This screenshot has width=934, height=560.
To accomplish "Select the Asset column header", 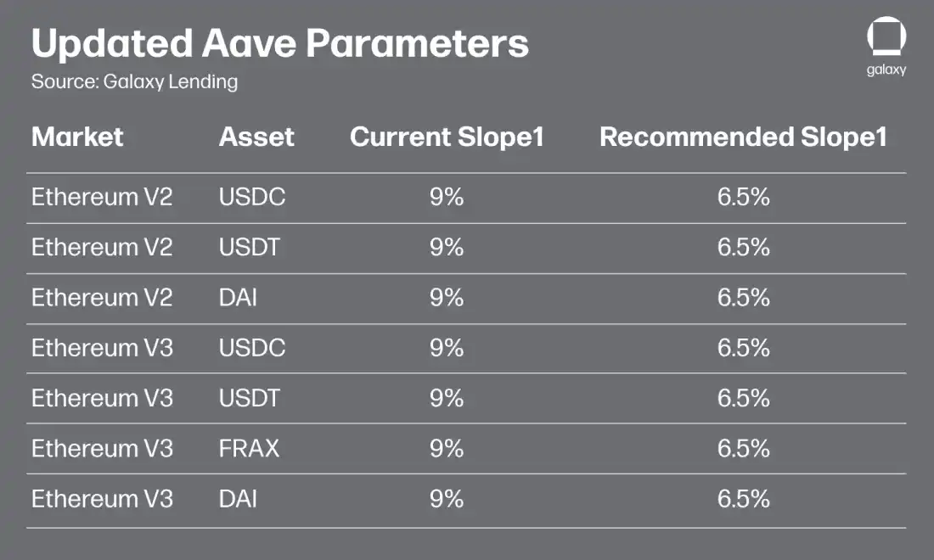I will coord(256,137).
